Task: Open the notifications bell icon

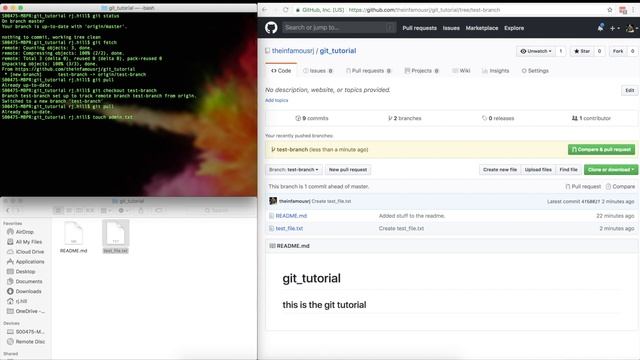Action: [x=600, y=28]
